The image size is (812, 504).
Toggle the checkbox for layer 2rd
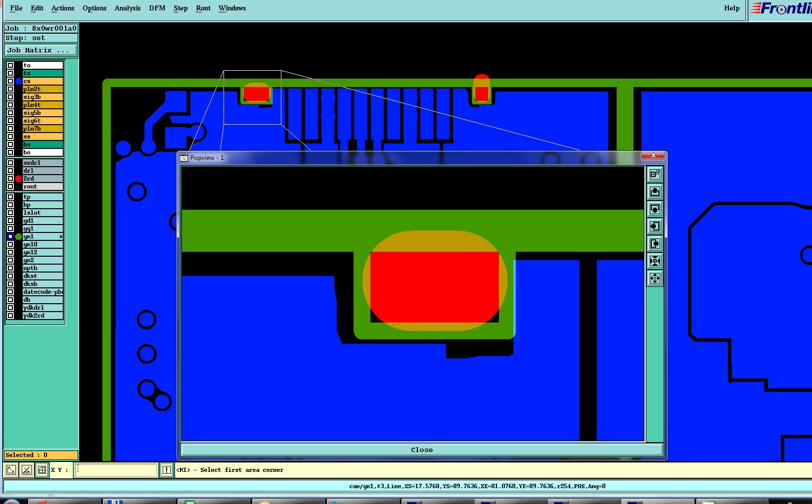(x=10, y=179)
